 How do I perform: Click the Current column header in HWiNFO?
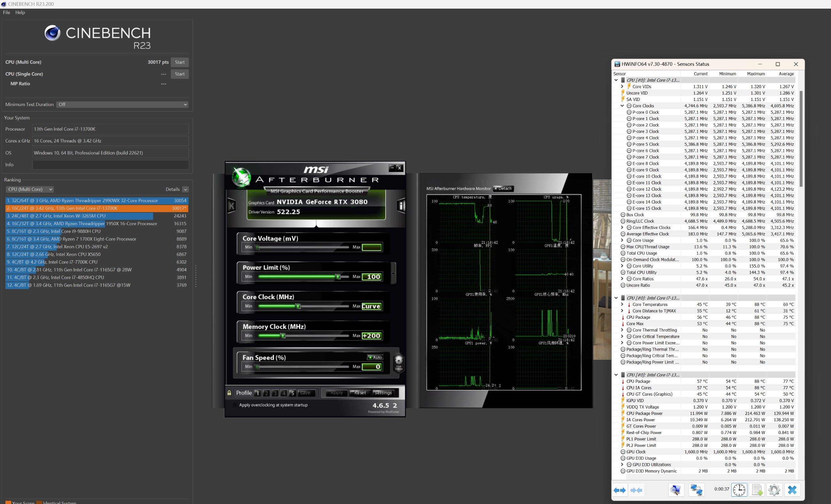point(695,74)
